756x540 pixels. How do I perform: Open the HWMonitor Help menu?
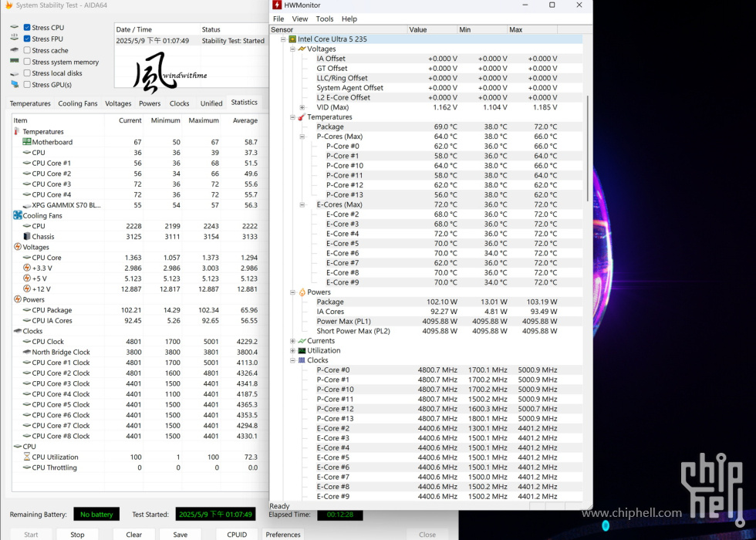(349, 19)
